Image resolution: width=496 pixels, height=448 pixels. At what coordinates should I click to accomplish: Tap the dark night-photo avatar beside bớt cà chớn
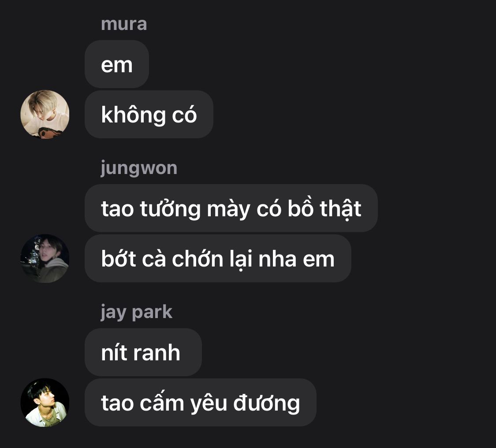[x=45, y=258]
